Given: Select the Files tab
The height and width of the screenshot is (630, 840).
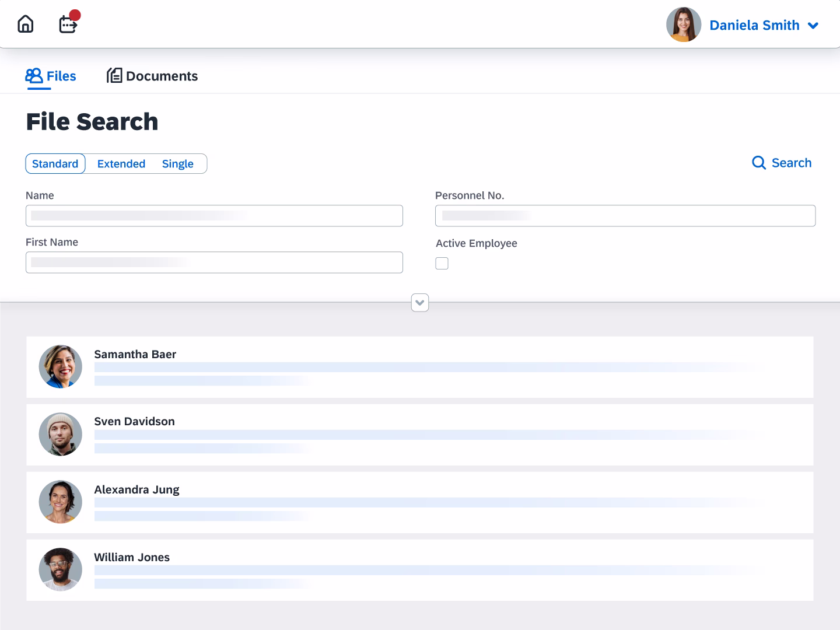Looking at the screenshot, I should [x=61, y=76].
